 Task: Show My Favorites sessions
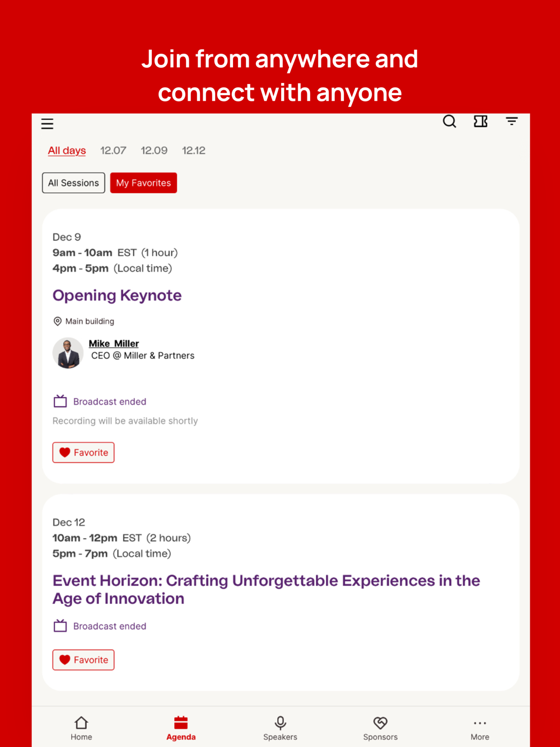(x=143, y=183)
